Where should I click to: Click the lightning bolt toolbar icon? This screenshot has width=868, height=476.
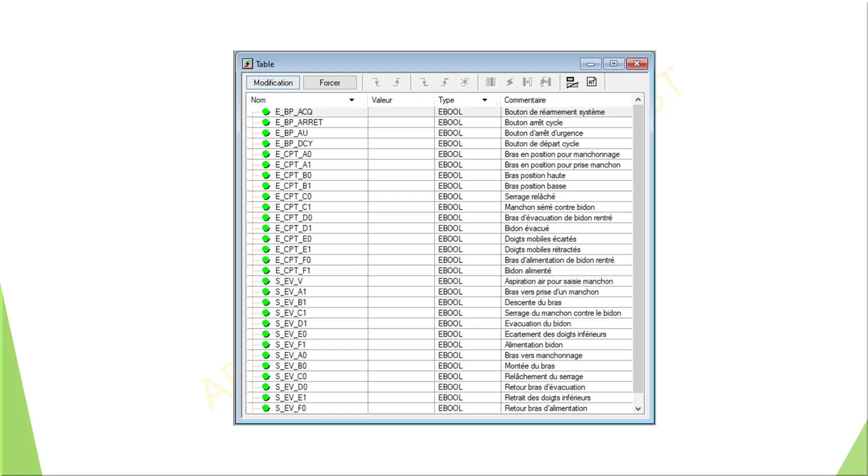[509, 82]
